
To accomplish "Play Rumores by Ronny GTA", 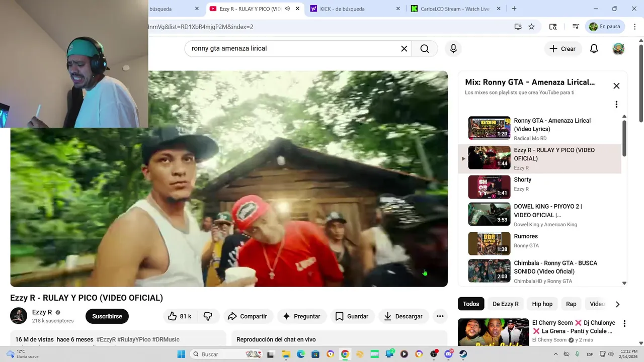I will point(539,243).
